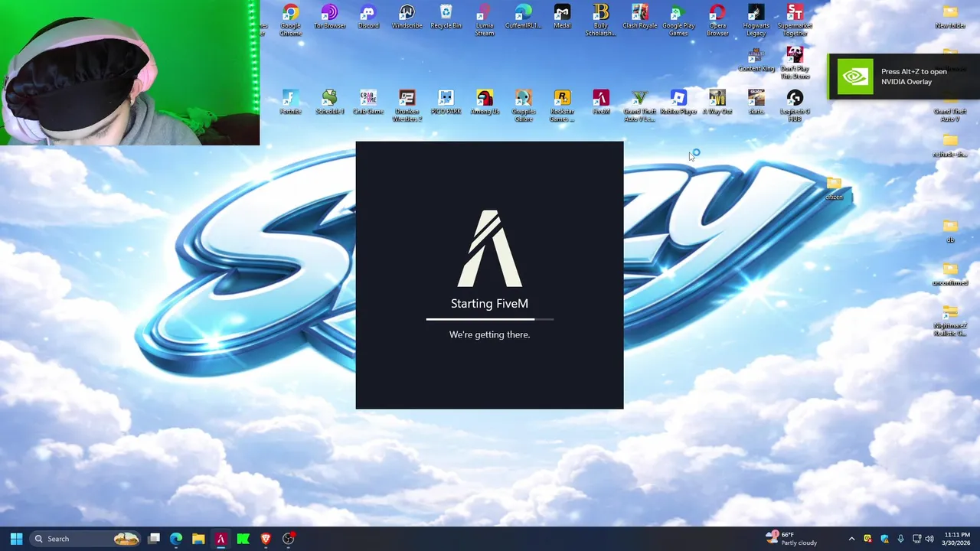Open the Kick app from taskbar

(x=243, y=539)
